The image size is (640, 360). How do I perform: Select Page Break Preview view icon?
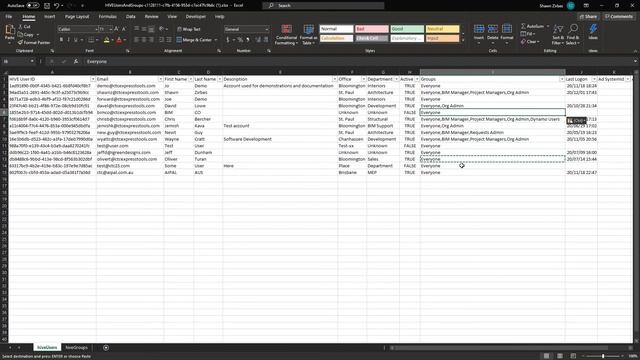(573, 356)
